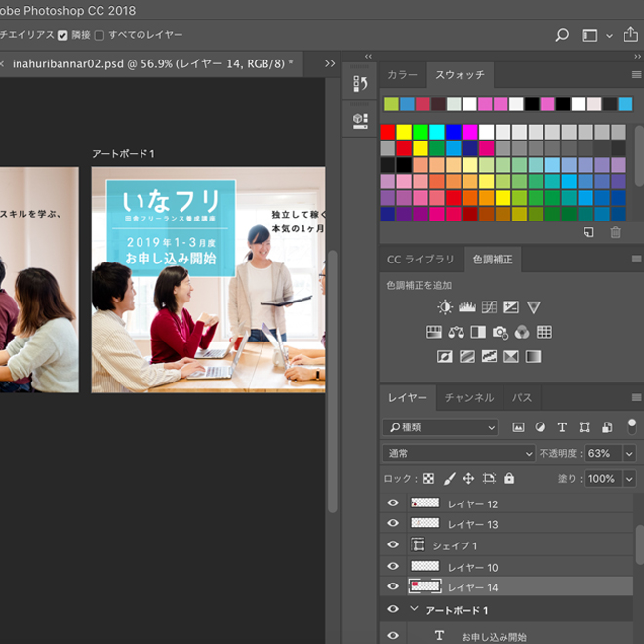Collapse the アートボード 1 group chevron
644x644 pixels.
point(414,609)
